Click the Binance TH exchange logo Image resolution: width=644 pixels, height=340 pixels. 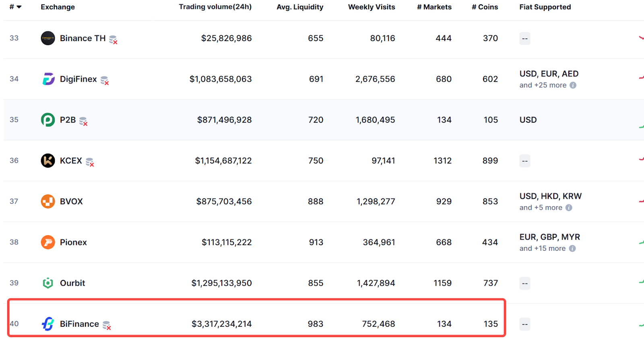coord(48,38)
